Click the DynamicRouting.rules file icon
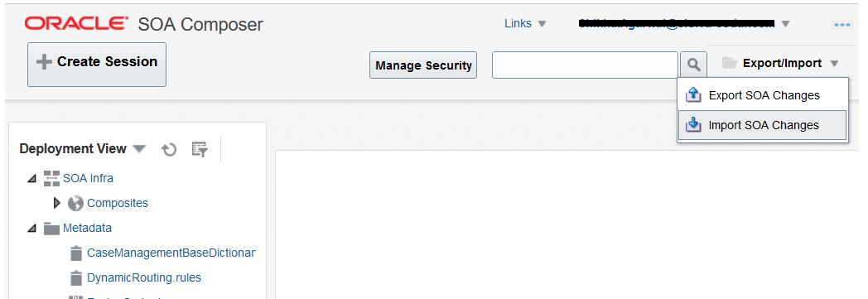The height and width of the screenshot is (299, 868). [x=76, y=277]
